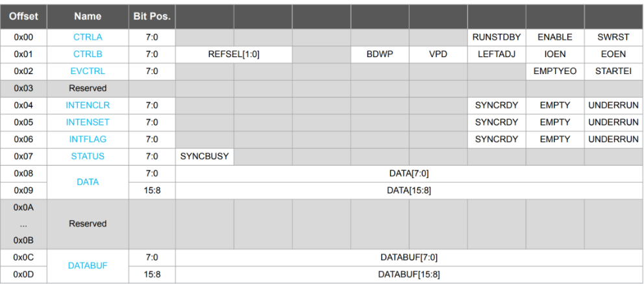Image resolution: width=644 pixels, height=284 pixels.
Task: Select the SWRST bit cell
Action: point(613,37)
